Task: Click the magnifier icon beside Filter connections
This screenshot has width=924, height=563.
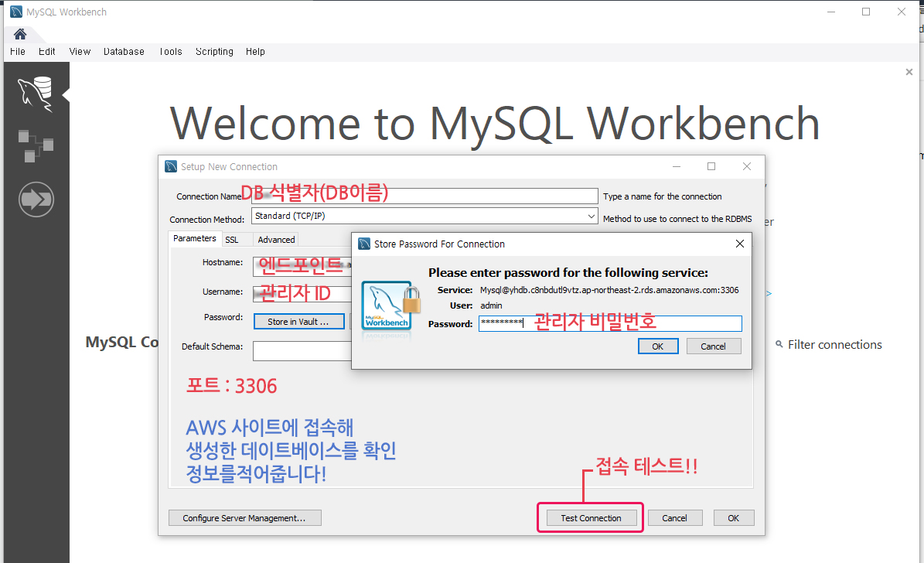Action: 779,344
